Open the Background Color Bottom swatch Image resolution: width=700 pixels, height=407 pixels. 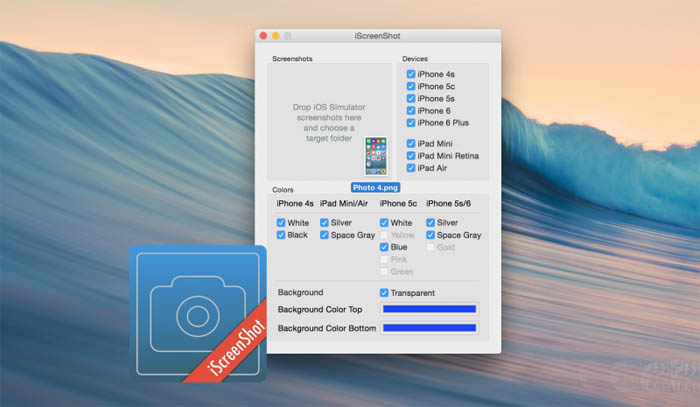429,328
